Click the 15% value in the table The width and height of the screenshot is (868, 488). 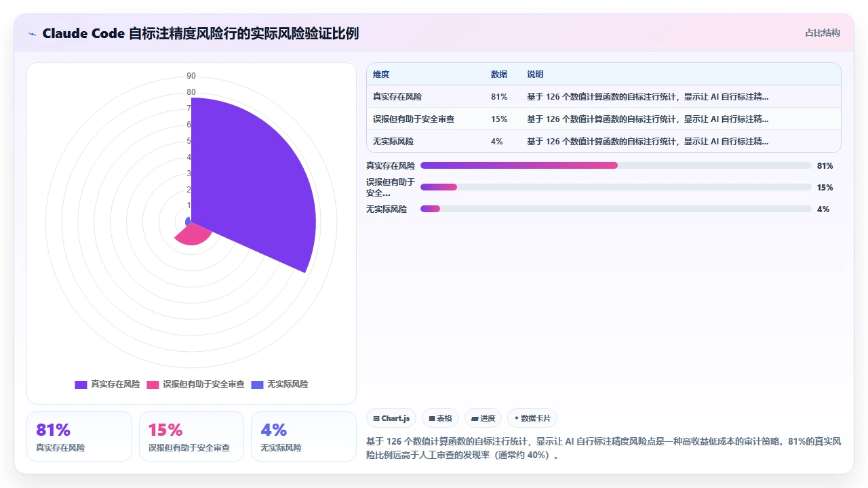[499, 119]
